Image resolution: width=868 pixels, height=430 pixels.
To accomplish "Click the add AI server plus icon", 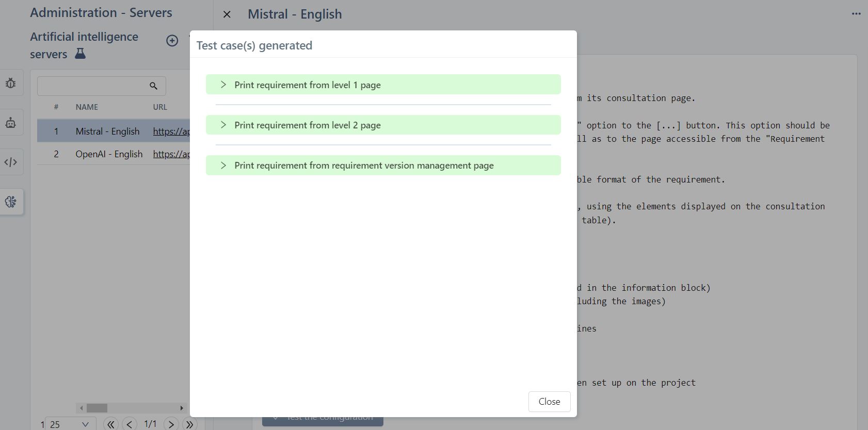I will point(172,41).
